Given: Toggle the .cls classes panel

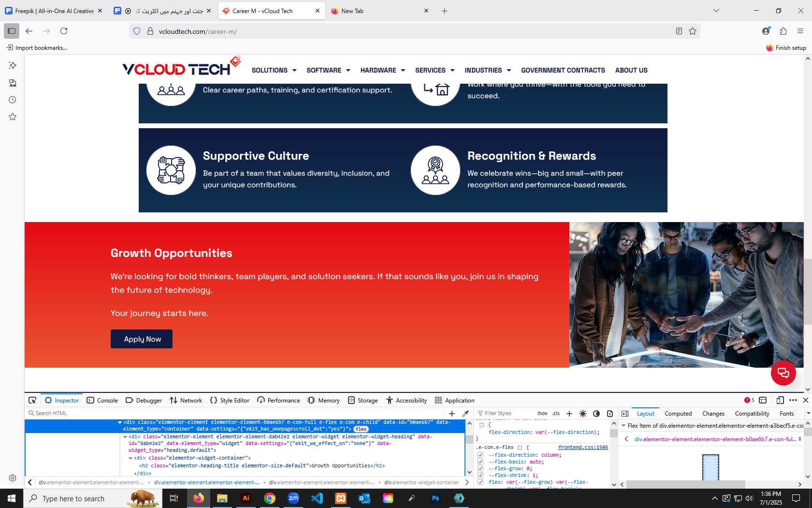Looking at the screenshot, I should click(x=556, y=413).
